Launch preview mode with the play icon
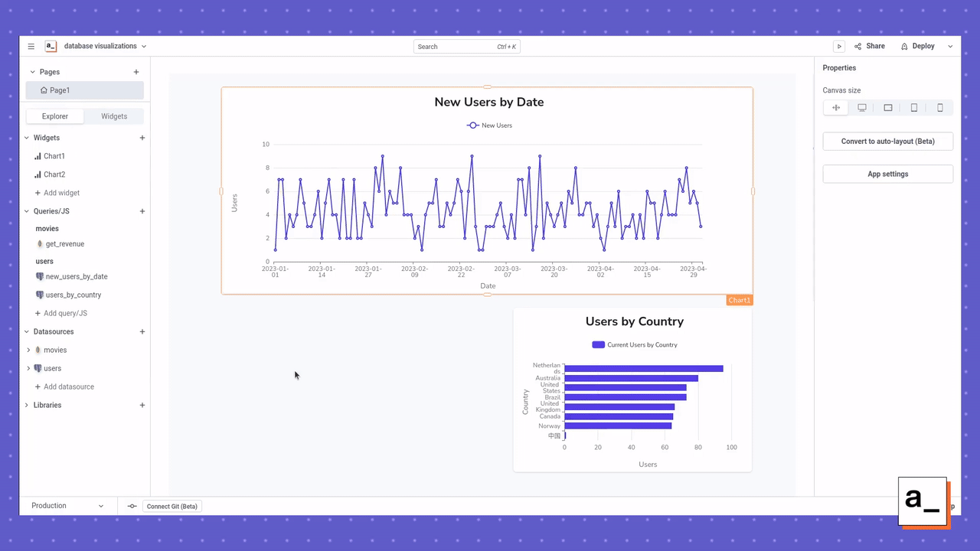 click(839, 46)
